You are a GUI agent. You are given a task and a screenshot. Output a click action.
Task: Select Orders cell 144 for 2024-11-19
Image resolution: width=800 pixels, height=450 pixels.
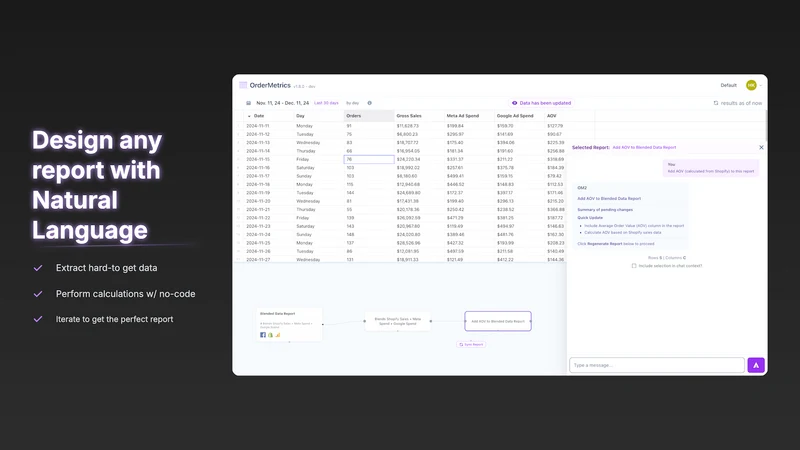point(369,193)
